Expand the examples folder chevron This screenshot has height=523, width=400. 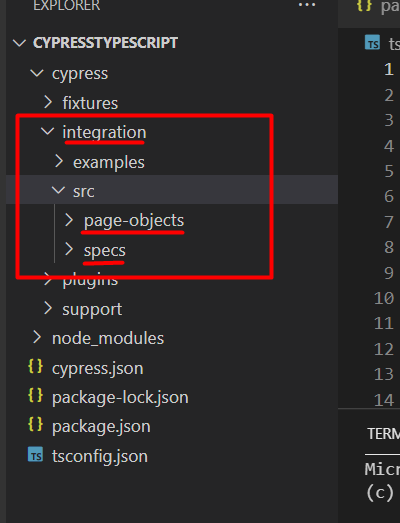59,161
